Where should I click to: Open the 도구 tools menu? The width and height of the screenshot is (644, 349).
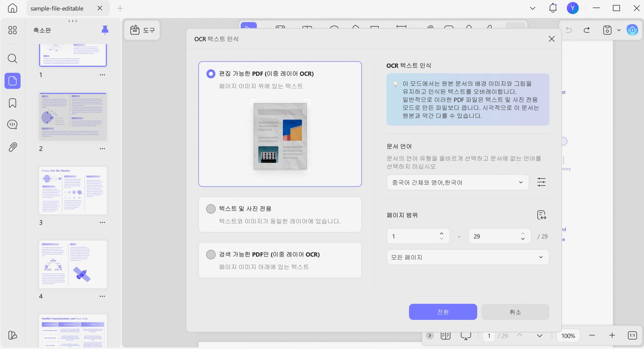click(142, 30)
